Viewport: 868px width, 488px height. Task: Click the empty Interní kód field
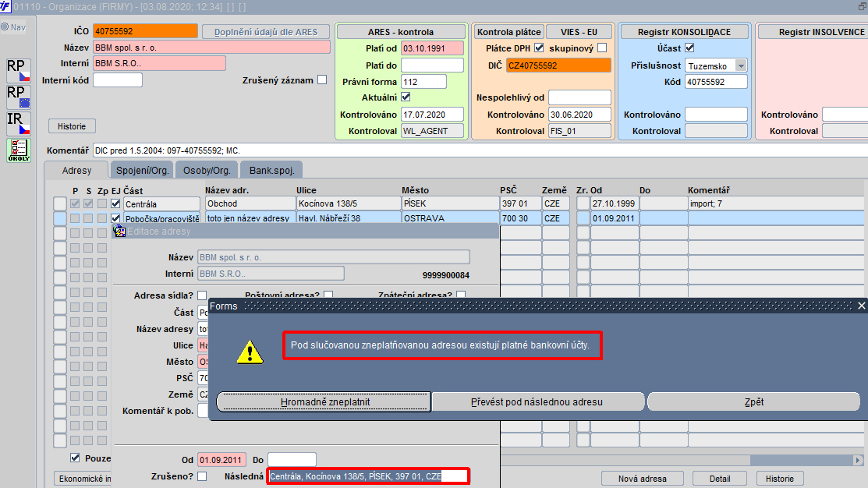118,80
